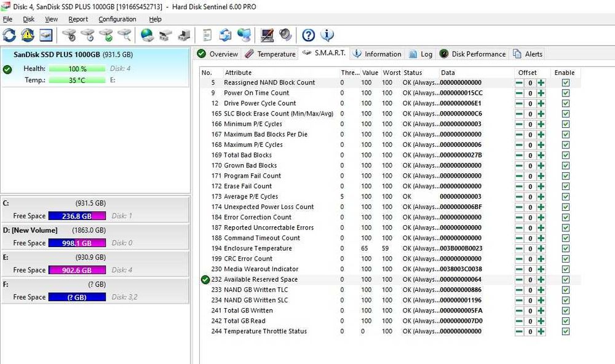Toggle Enable checkbox for Temperature Throttle Status
The image size is (615, 364).
[x=566, y=331]
